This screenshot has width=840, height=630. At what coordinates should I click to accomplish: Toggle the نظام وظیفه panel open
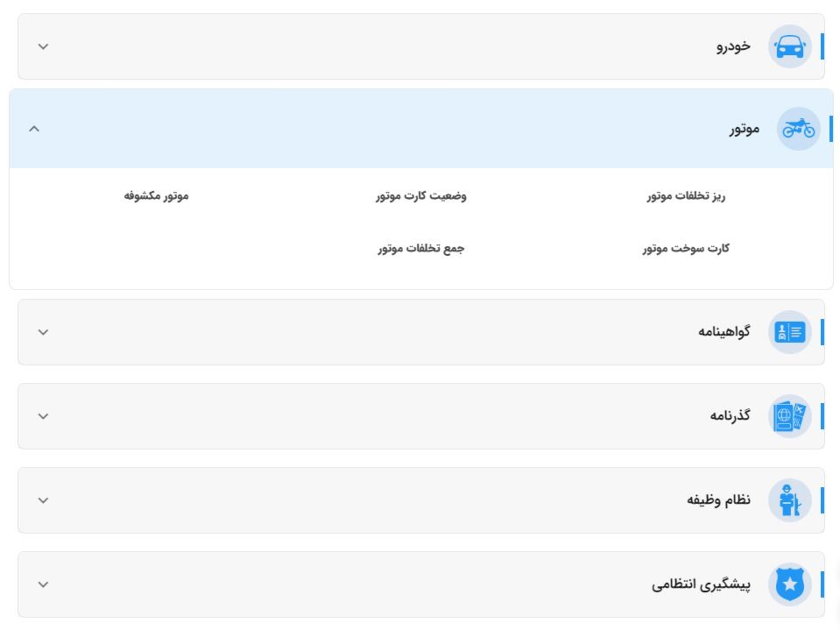(x=42, y=500)
